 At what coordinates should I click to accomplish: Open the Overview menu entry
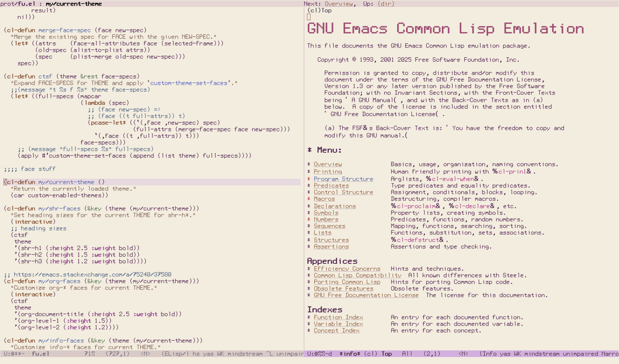coord(328,164)
